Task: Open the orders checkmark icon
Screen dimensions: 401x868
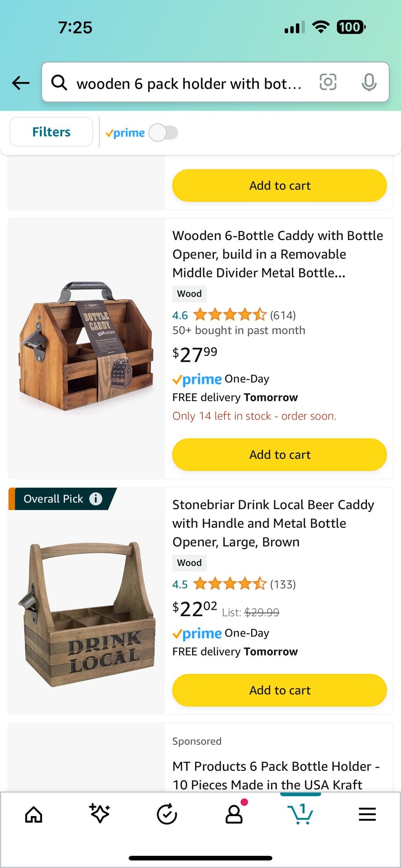Action: 167,815
